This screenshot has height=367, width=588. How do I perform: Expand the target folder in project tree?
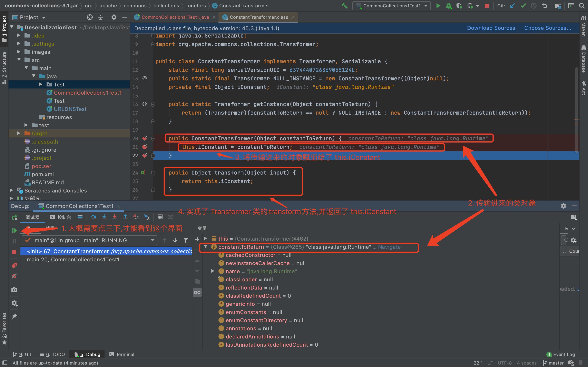tap(19, 133)
